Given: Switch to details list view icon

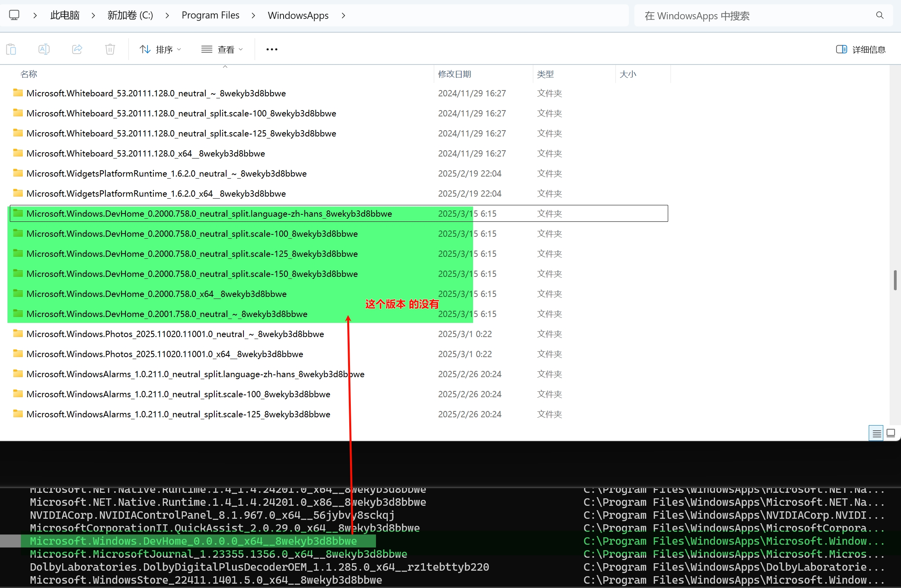Looking at the screenshot, I should (x=876, y=433).
